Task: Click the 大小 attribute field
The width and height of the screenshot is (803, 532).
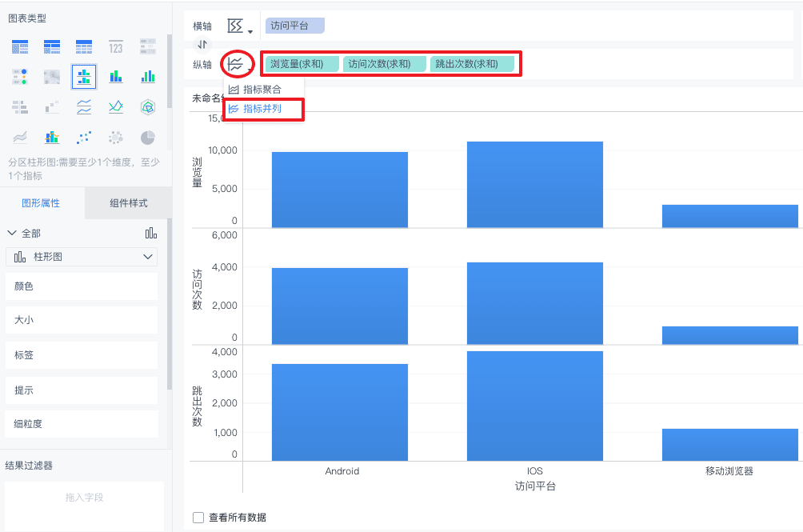Action: click(82, 320)
